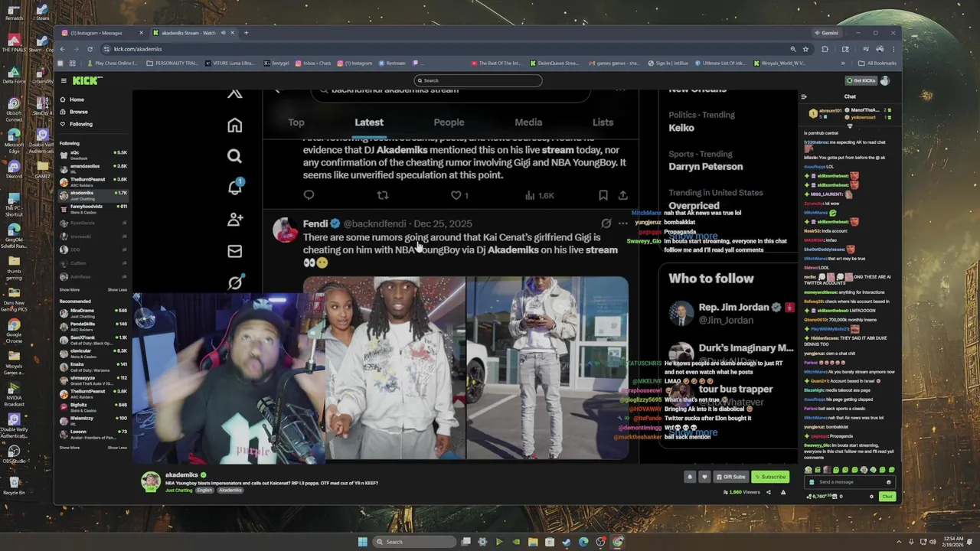980x551 pixels.
Task: Open File Explorer from the taskbar
Action: (x=533, y=542)
